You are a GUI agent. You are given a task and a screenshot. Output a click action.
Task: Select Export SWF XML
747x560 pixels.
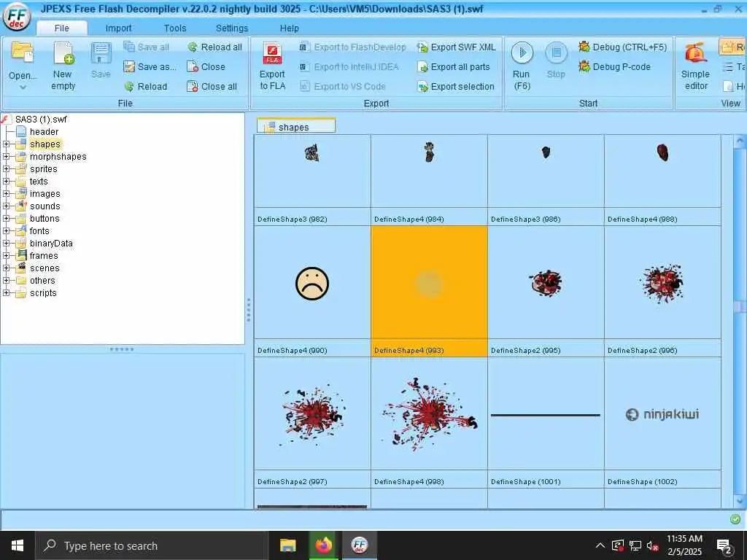click(456, 47)
